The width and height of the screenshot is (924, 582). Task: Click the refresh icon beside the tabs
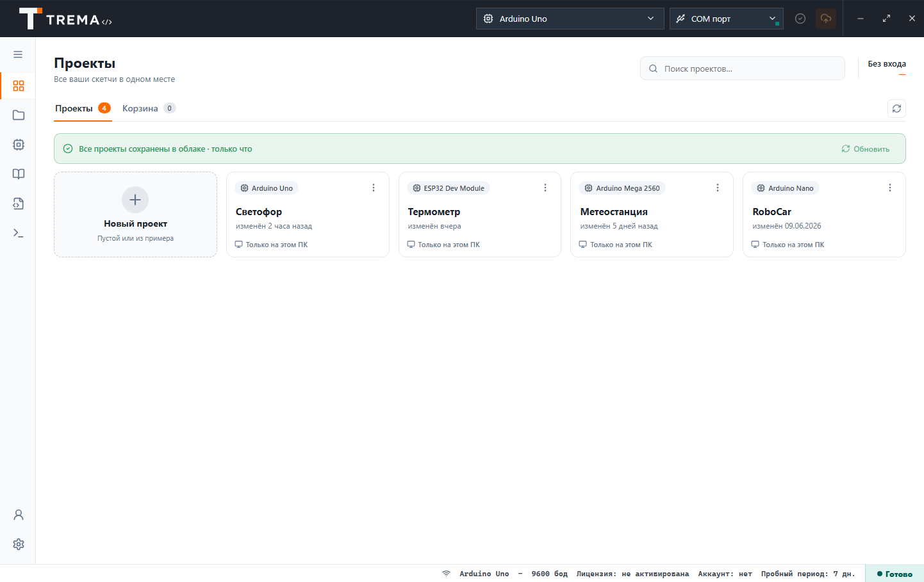(896, 109)
